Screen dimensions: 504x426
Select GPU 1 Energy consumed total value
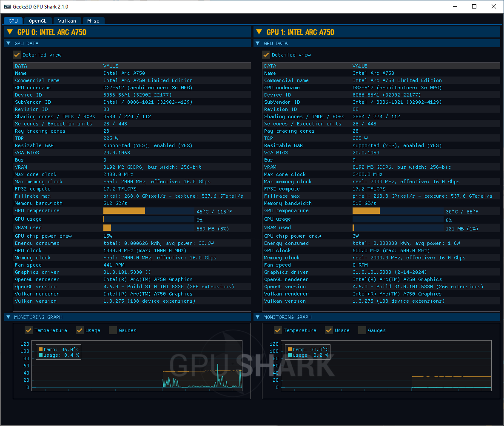coord(406,244)
